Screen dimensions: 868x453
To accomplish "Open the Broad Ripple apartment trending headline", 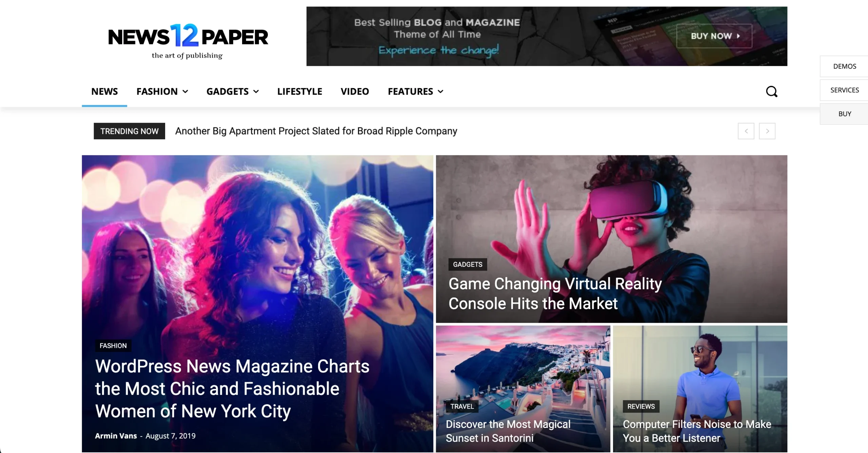I will pyautogui.click(x=316, y=131).
